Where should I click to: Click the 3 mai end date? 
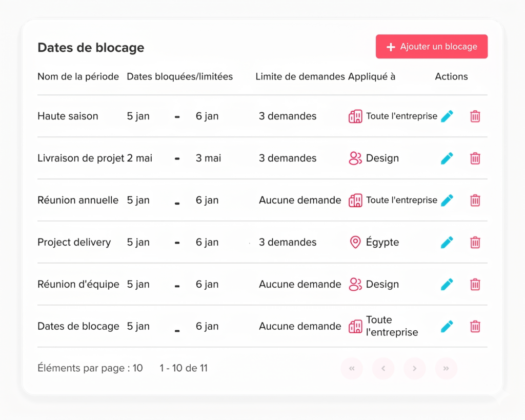click(x=208, y=158)
